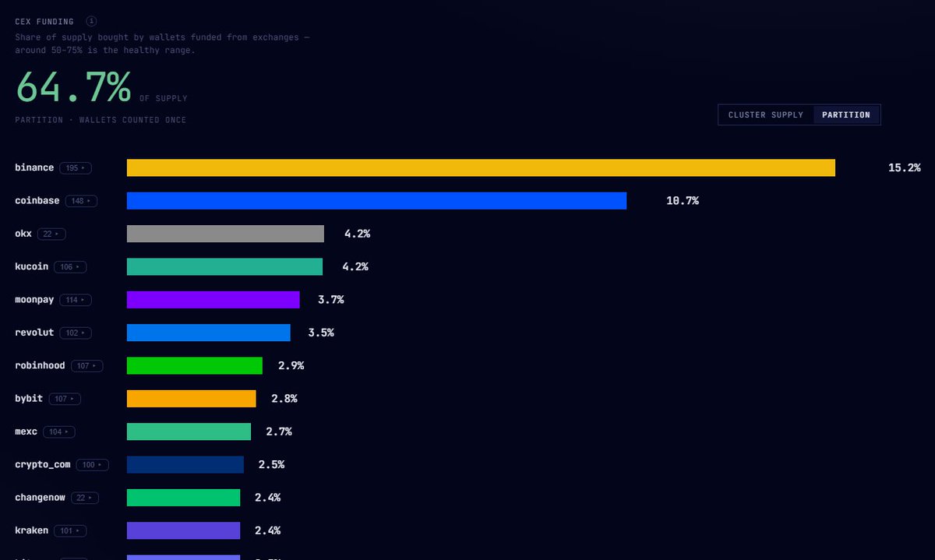Click the moonpay exchange label
Screen dimensions: 935x560
(x=34, y=300)
